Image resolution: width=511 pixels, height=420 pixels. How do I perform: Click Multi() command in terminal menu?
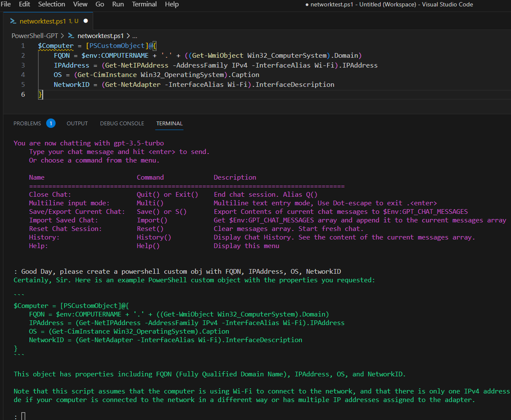click(x=150, y=203)
